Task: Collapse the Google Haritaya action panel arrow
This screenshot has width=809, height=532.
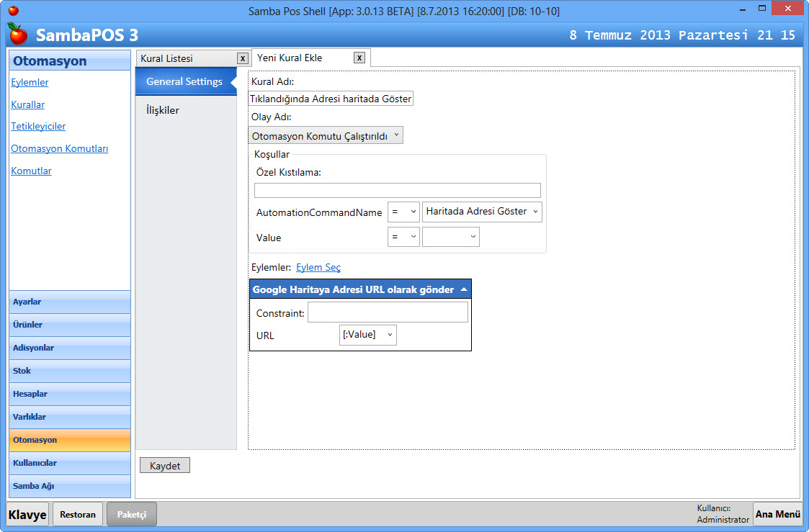Action: tap(463, 289)
